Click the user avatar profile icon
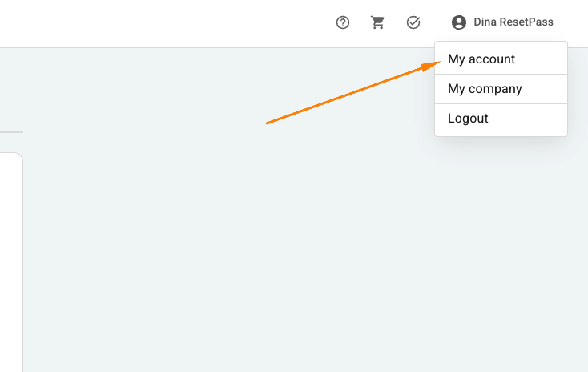 459,22
